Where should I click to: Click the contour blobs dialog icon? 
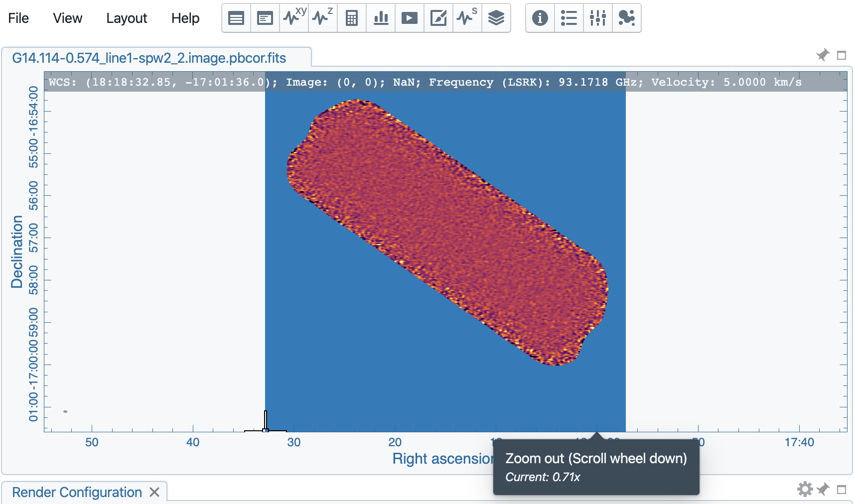click(x=627, y=18)
